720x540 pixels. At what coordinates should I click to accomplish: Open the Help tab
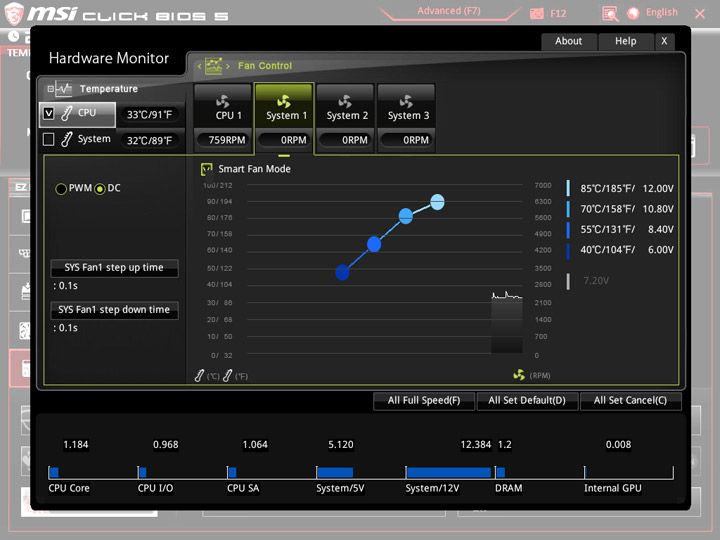tap(625, 41)
